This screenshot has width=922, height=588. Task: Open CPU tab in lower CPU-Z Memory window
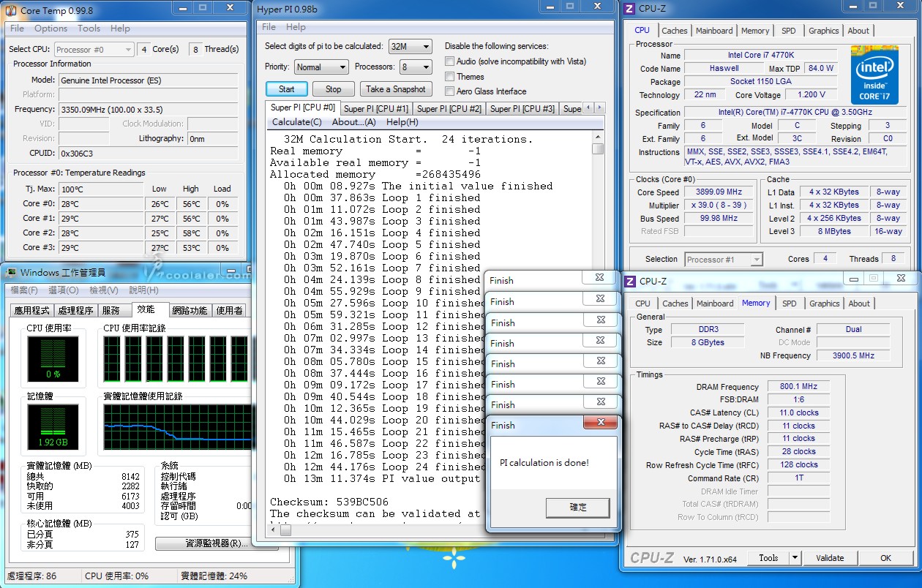tap(642, 304)
